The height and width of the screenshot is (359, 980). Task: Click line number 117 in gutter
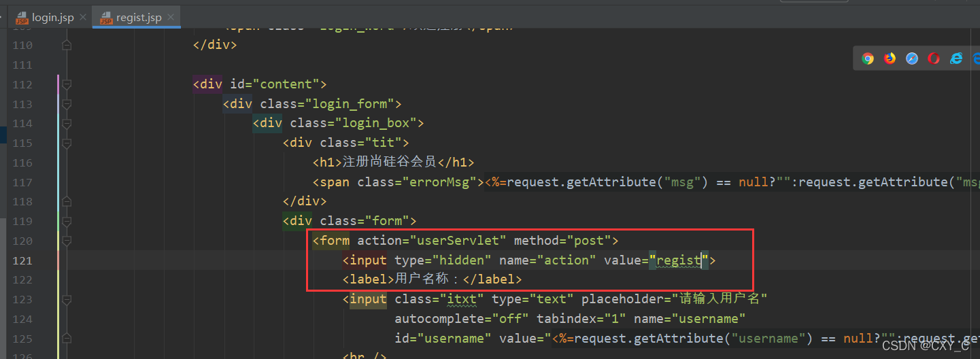coord(22,182)
